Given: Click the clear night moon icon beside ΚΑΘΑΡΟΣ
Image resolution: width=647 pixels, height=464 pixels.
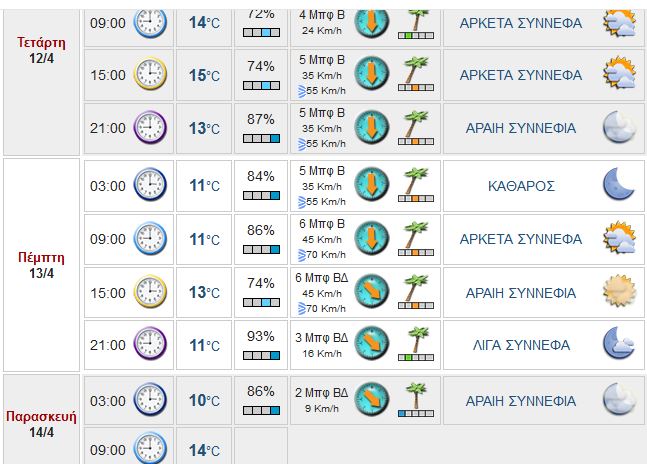Looking at the screenshot, I should coord(618,185).
